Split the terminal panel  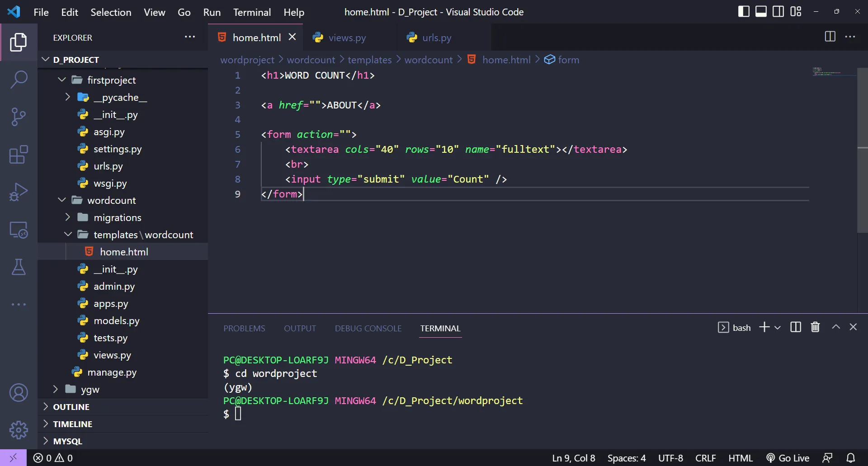click(796, 327)
